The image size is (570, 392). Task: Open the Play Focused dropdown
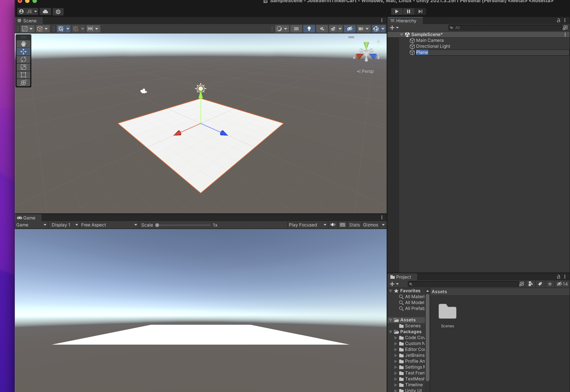click(x=307, y=225)
